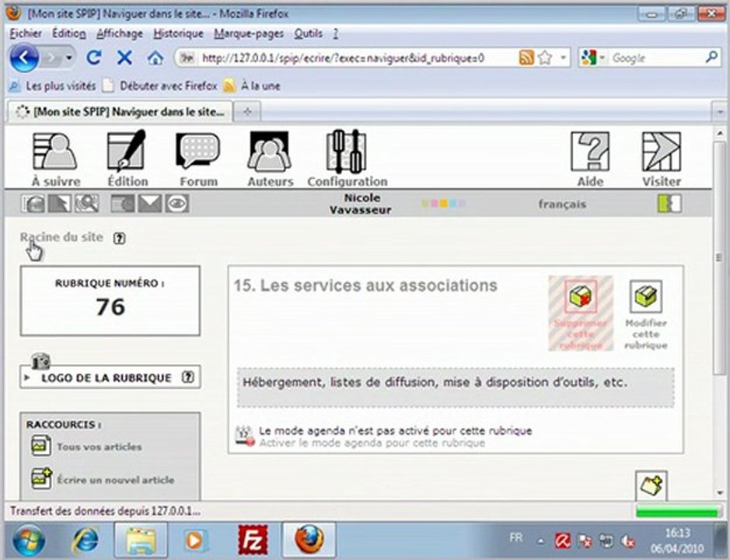Click the yellow new-item icon at bottom right

click(x=651, y=485)
